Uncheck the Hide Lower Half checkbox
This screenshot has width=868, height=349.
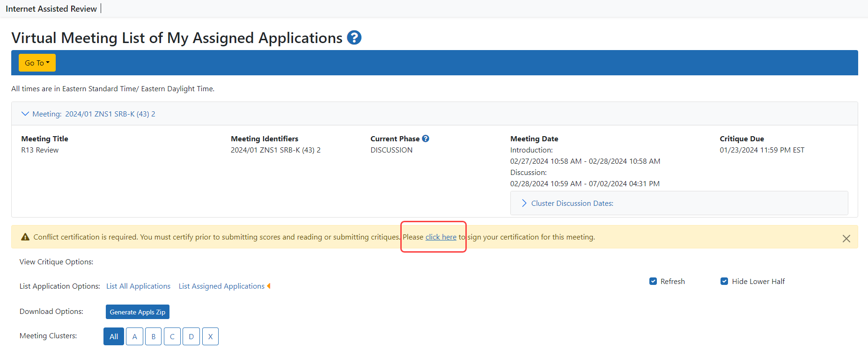[x=724, y=281]
